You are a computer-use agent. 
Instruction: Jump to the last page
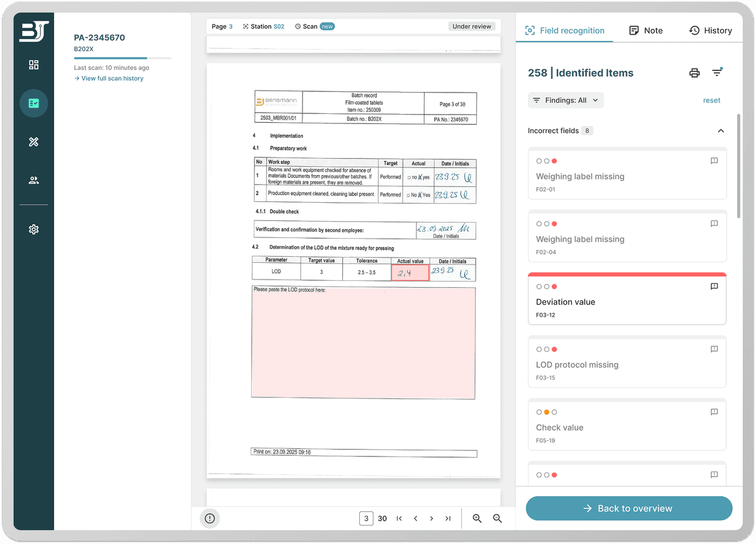tap(448, 518)
